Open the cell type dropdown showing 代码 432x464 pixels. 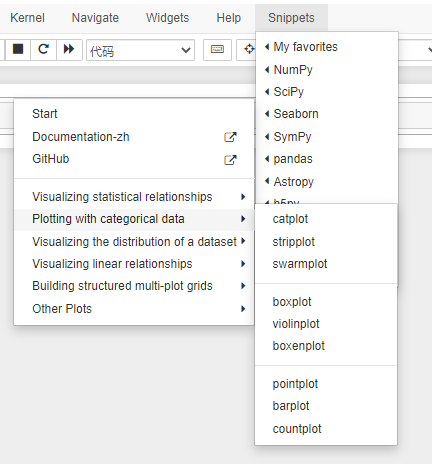click(140, 50)
